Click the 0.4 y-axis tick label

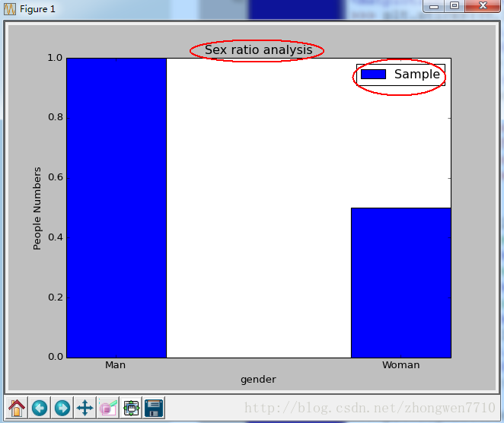(55, 237)
